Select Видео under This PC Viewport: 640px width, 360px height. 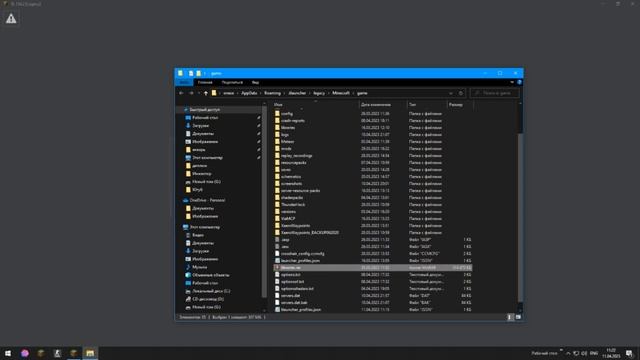coord(198,235)
